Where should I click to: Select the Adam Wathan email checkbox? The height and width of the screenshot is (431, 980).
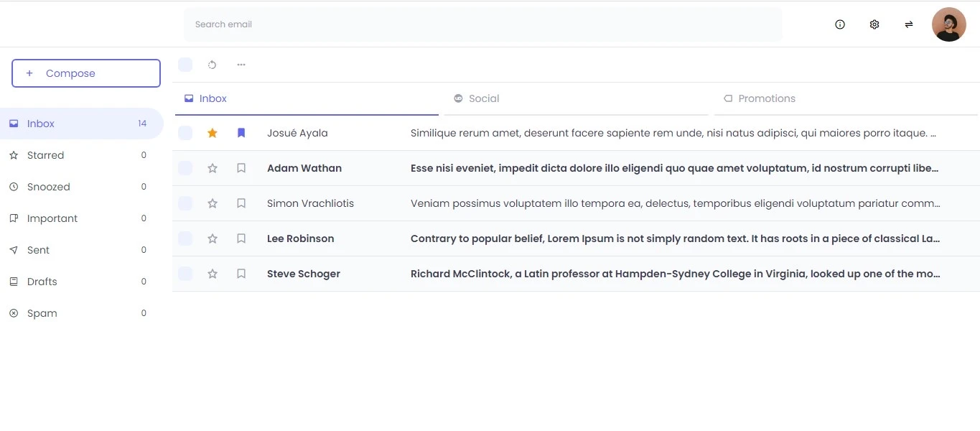[x=185, y=168]
